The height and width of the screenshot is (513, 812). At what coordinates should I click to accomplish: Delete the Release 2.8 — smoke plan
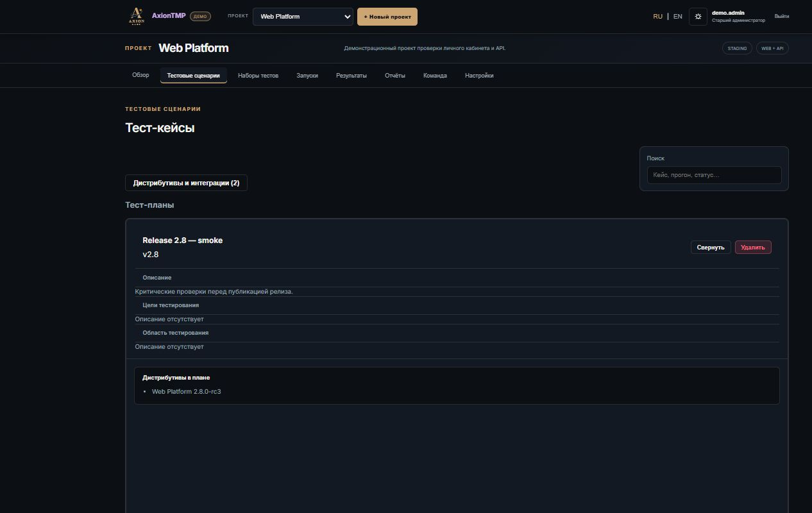point(753,248)
